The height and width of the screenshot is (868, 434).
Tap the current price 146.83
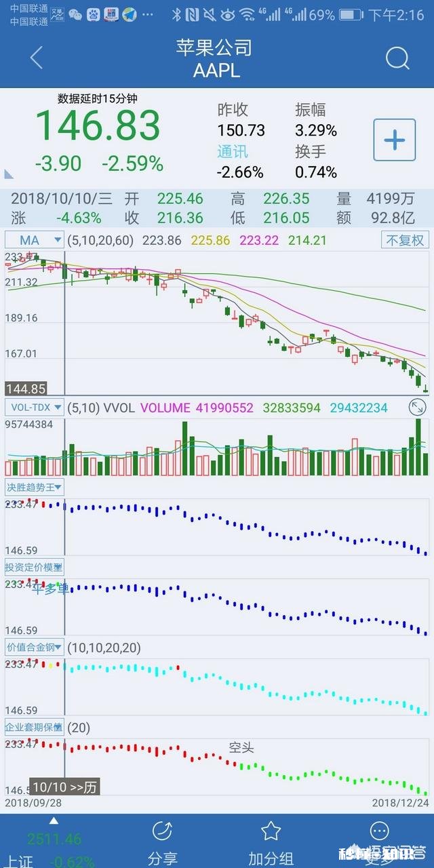click(98, 125)
